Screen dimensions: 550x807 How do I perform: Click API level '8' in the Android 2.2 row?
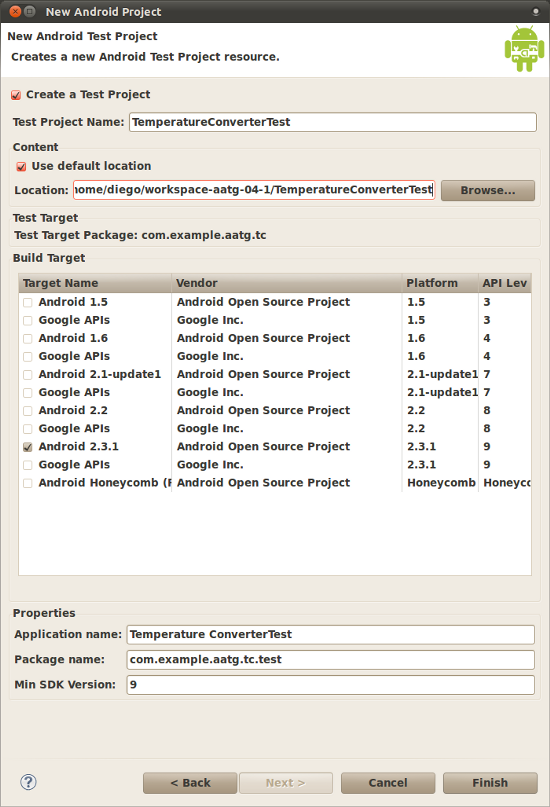click(x=487, y=411)
